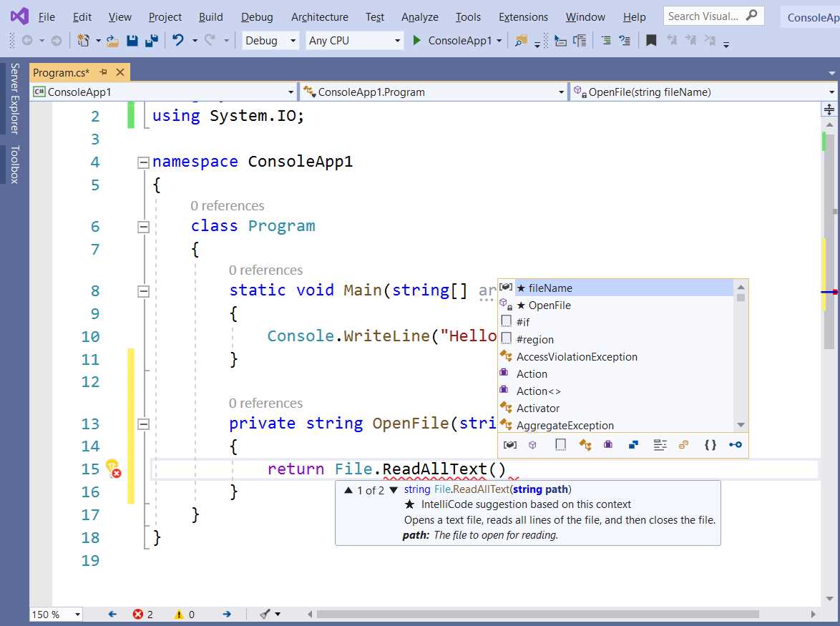Image resolution: width=840 pixels, height=626 pixels.
Task: Start debugging with the green Start arrow
Action: pos(417,41)
